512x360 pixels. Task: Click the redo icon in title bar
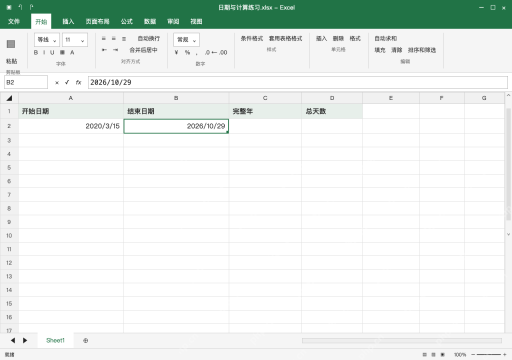pyautogui.click(x=31, y=7)
